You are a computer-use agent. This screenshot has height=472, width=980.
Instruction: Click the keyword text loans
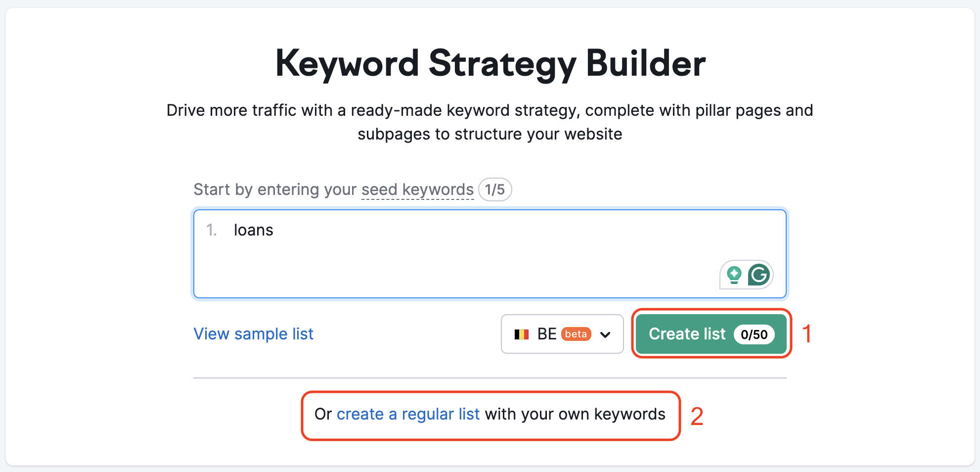coord(253,230)
